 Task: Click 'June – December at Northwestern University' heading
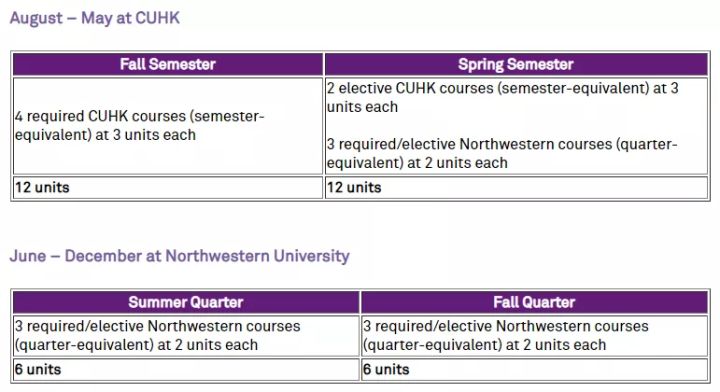point(180,256)
